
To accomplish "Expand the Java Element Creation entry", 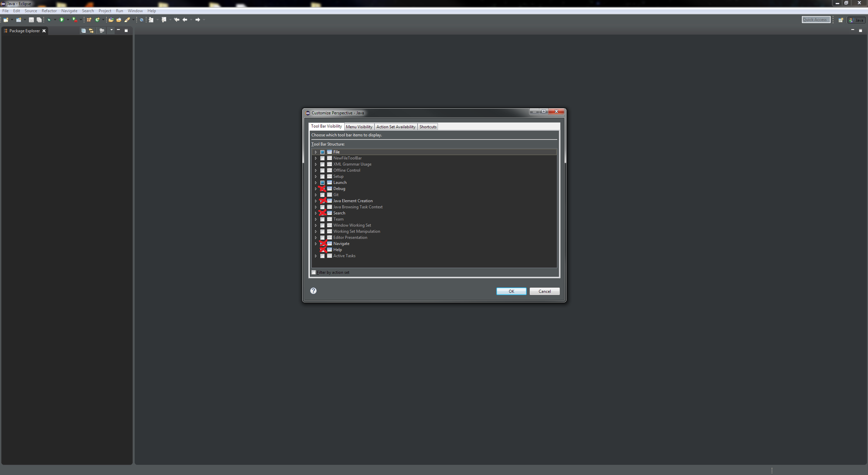I will [316, 201].
